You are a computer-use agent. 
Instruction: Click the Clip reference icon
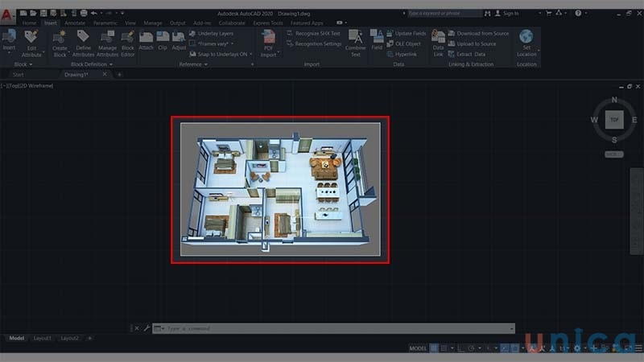[163, 37]
